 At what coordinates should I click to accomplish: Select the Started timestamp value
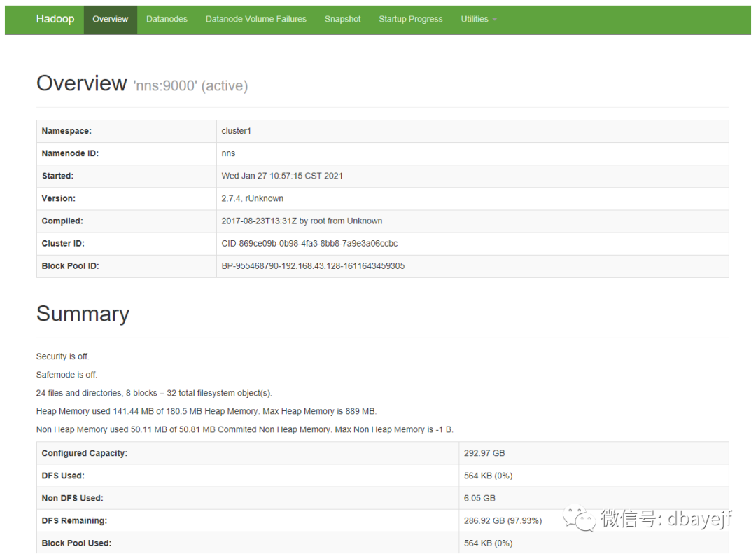point(282,176)
